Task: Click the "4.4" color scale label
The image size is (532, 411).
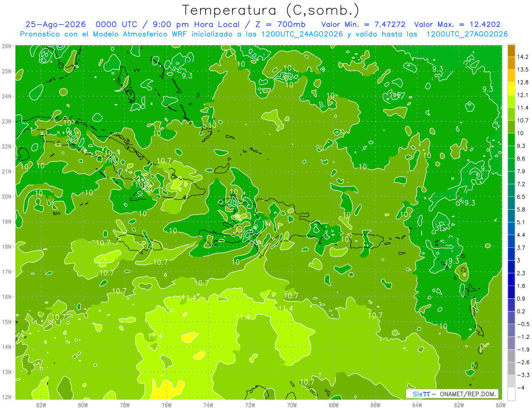Action: [521, 235]
